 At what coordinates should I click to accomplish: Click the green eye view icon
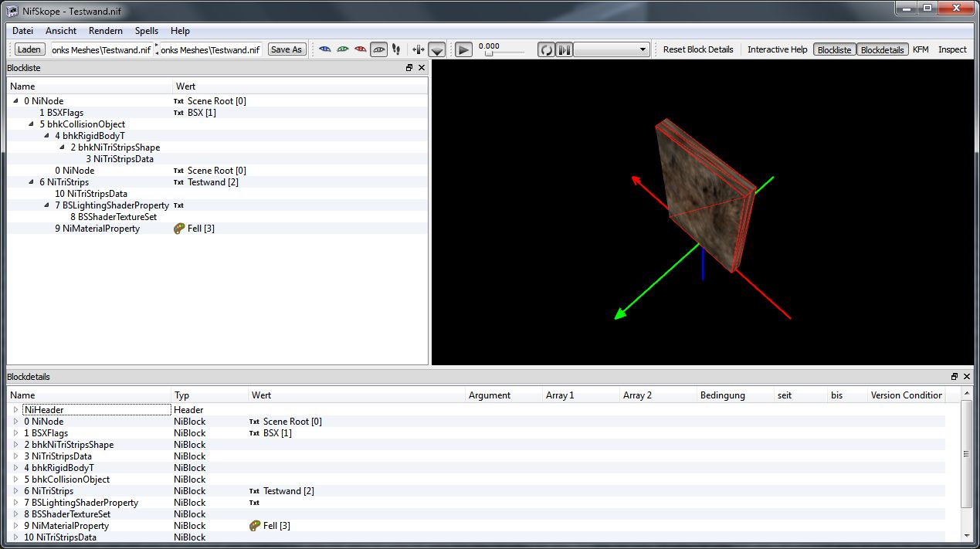[x=343, y=49]
